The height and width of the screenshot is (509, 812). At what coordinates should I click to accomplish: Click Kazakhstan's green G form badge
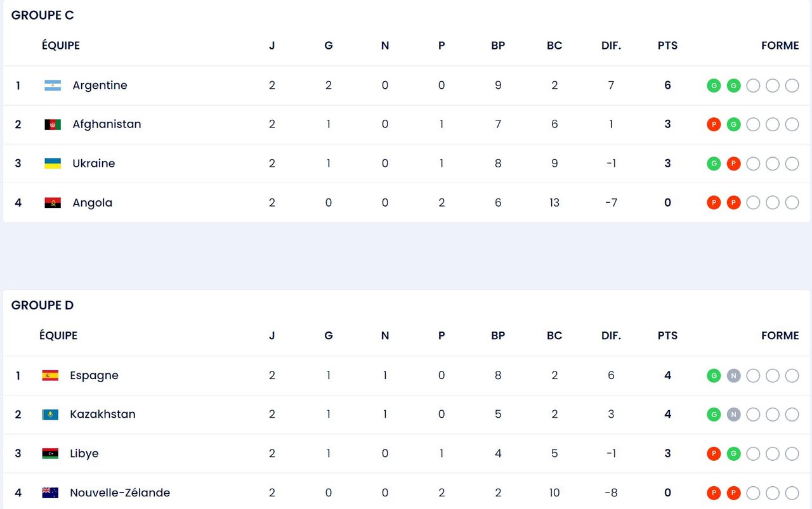(714, 415)
